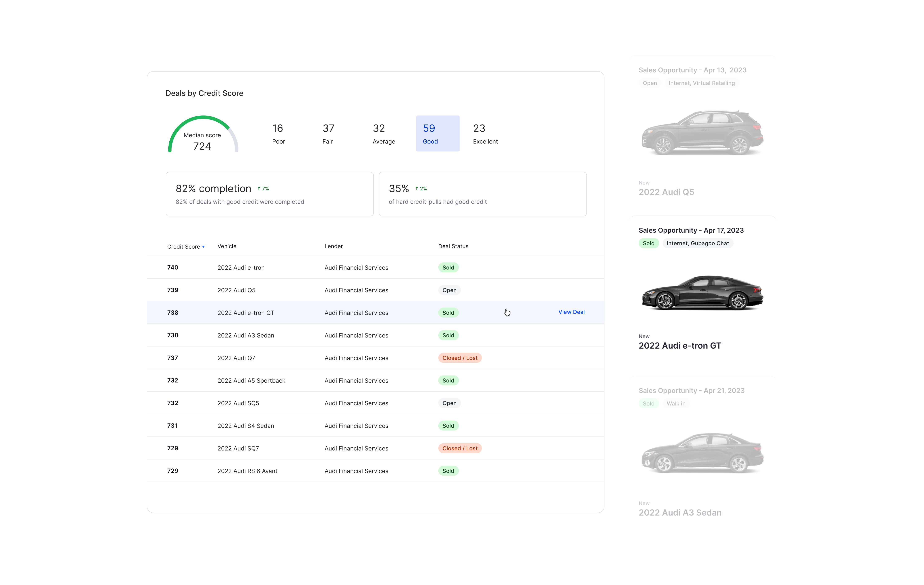
Task: Click the Median score 724 gauge
Action: click(203, 134)
